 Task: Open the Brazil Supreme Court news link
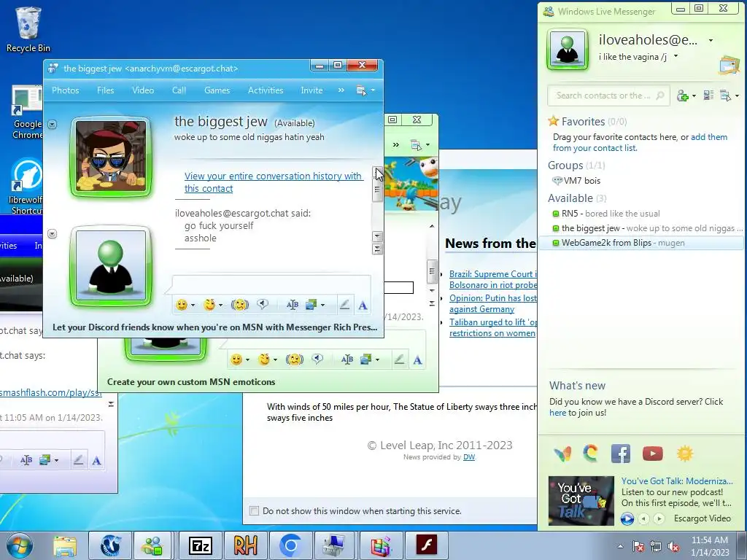click(493, 279)
